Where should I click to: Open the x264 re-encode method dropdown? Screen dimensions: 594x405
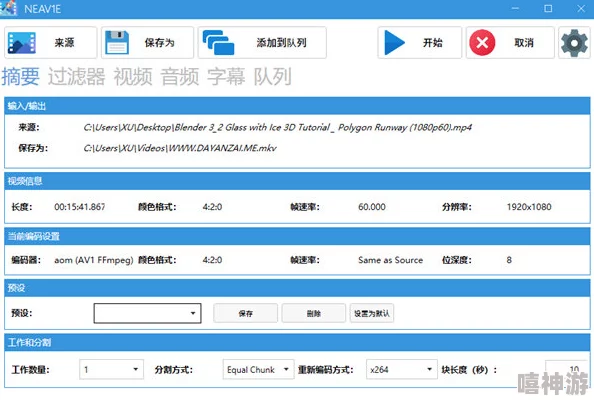pos(402,369)
